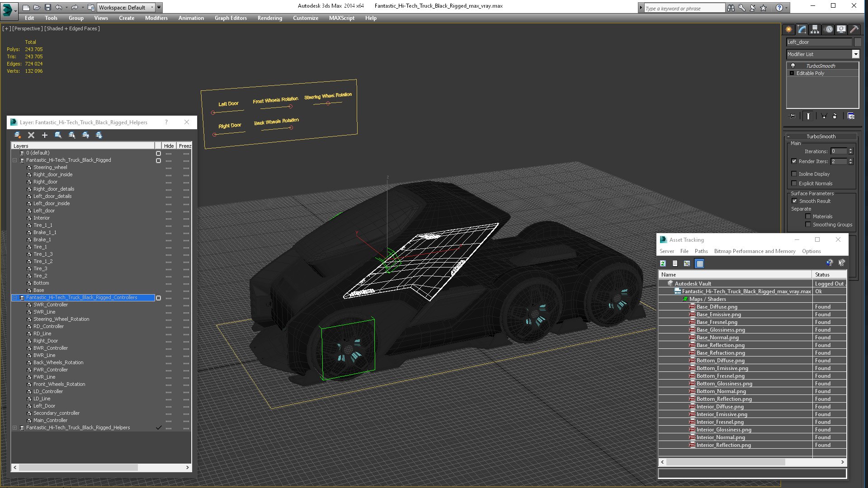Toggle the Smooth Result checkbox
Image resolution: width=868 pixels, height=488 pixels.
(794, 201)
